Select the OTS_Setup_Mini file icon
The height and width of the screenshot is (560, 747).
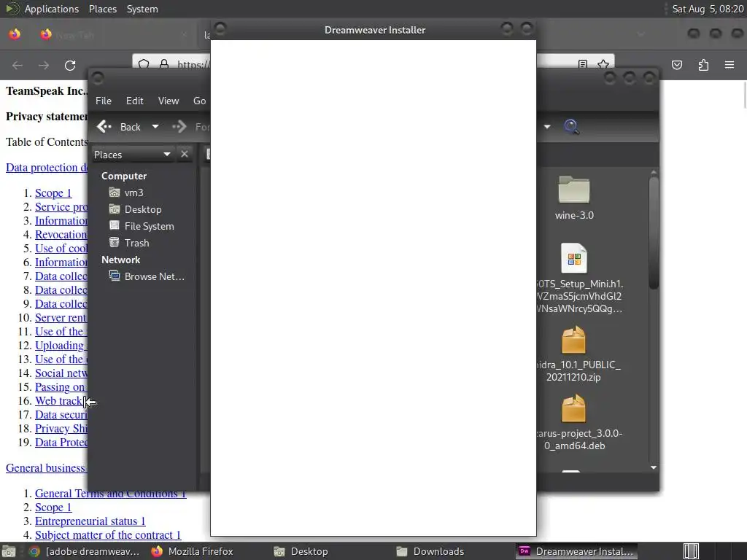[574, 259]
